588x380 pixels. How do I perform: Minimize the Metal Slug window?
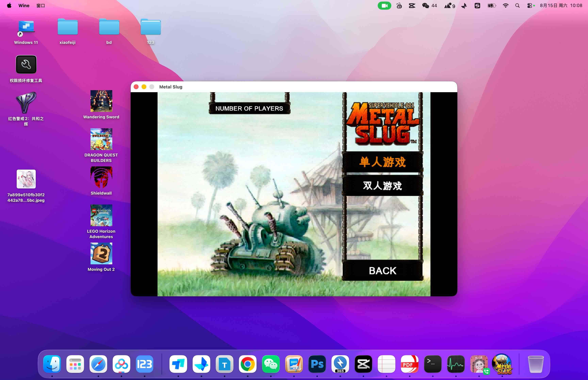144,87
